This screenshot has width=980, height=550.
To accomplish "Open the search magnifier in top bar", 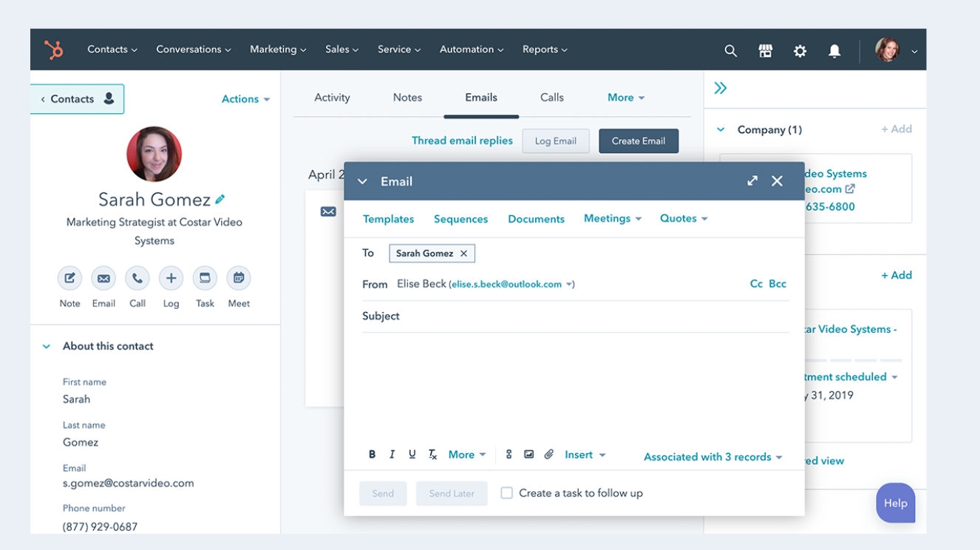I will coord(730,50).
